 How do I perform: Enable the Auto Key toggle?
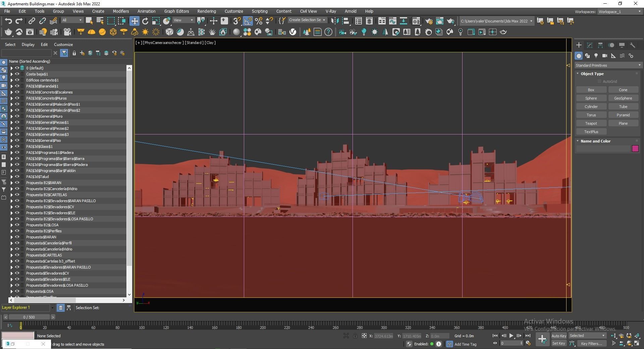point(558,336)
